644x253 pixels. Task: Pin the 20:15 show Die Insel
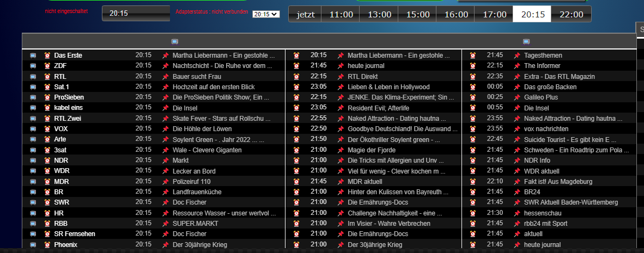tap(166, 108)
